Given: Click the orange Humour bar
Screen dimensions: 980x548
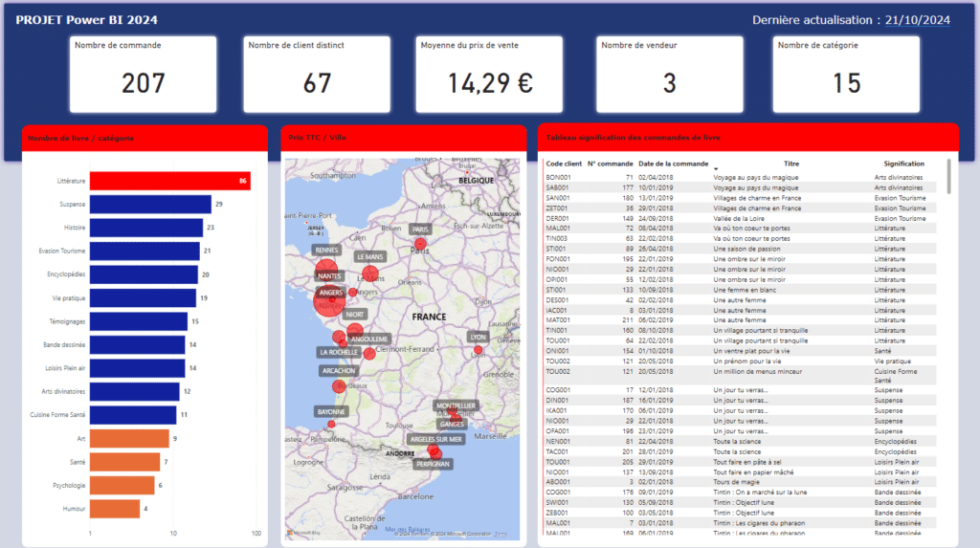Looking at the screenshot, I should [x=115, y=509].
